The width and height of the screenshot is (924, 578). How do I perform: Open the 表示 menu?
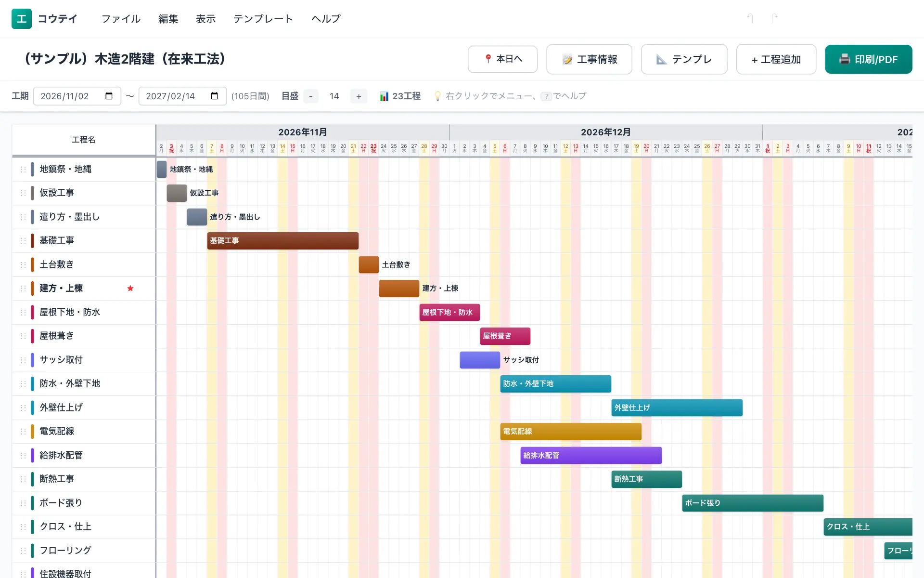pos(205,19)
